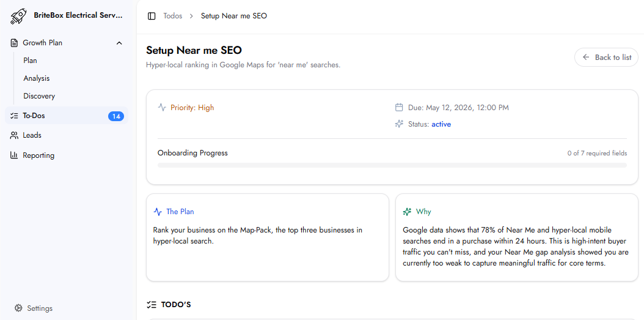This screenshot has height=320, width=644.
Task: Select Discovery in the sidebar
Action: pos(39,96)
